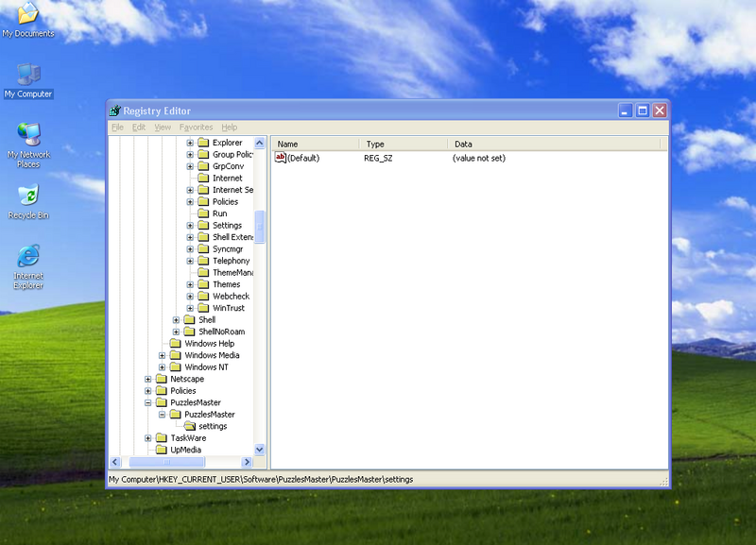Click the WinTrust key folder icon

click(203, 308)
